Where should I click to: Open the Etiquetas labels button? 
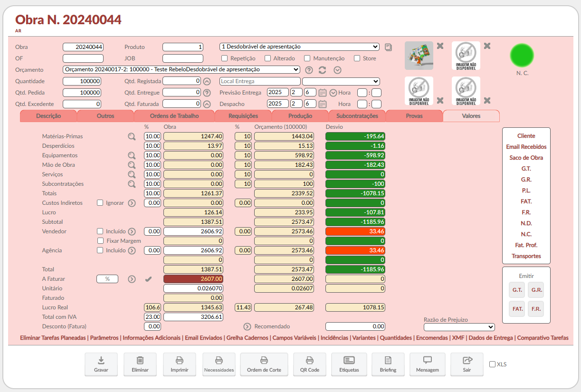[x=349, y=364]
